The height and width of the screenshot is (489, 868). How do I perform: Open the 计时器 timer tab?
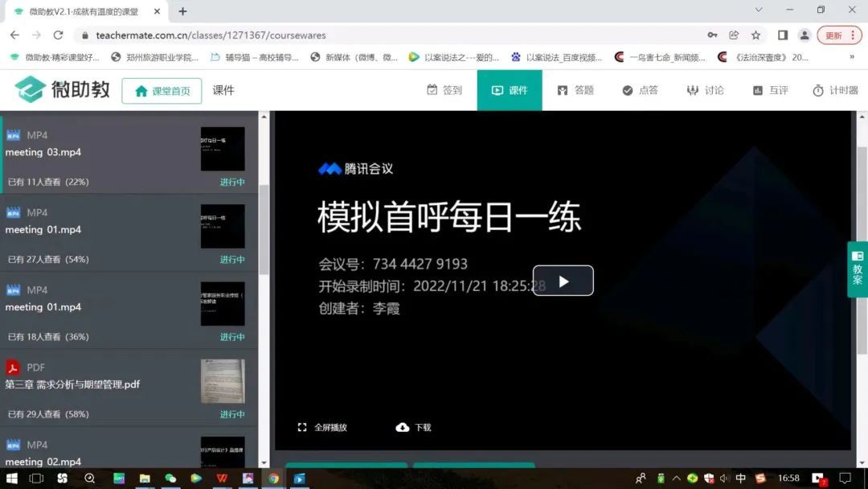point(835,90)
